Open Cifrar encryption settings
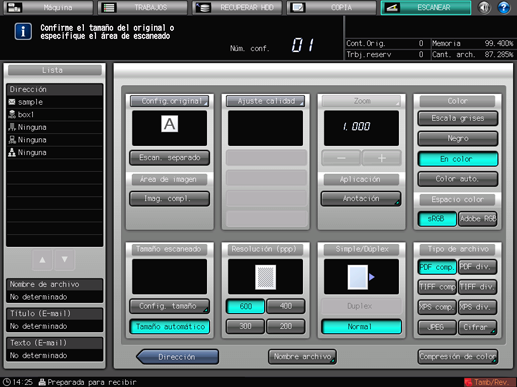 pyautogui.click(x=478, y=327)
